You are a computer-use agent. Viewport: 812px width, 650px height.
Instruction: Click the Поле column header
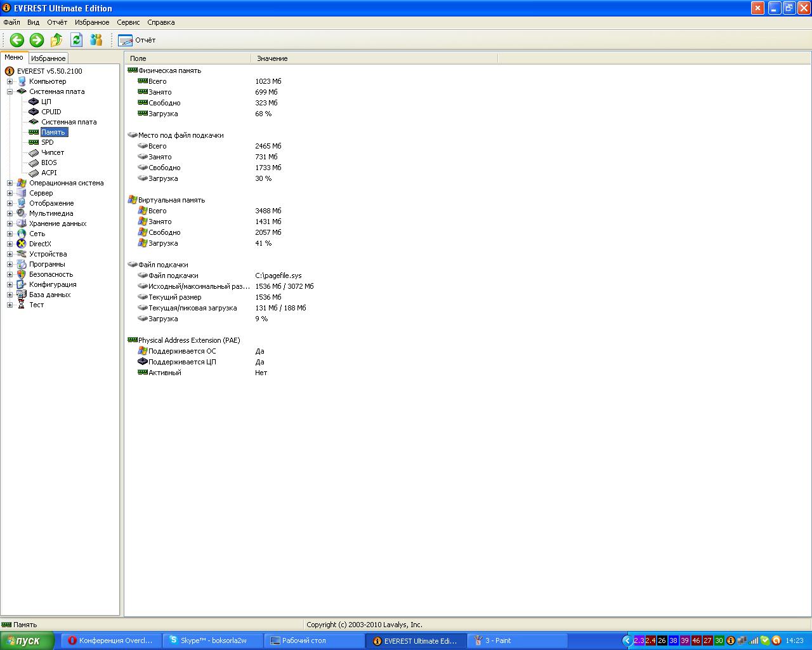188,58
